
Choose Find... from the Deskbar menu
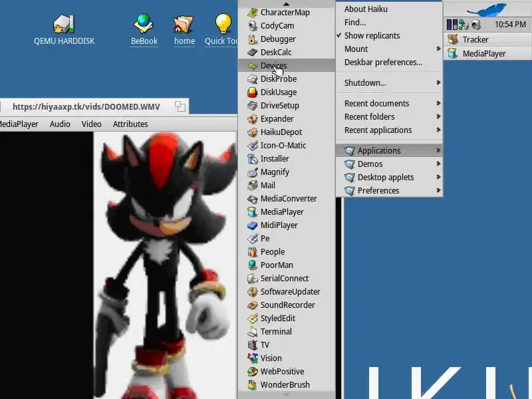pos(389,23)
